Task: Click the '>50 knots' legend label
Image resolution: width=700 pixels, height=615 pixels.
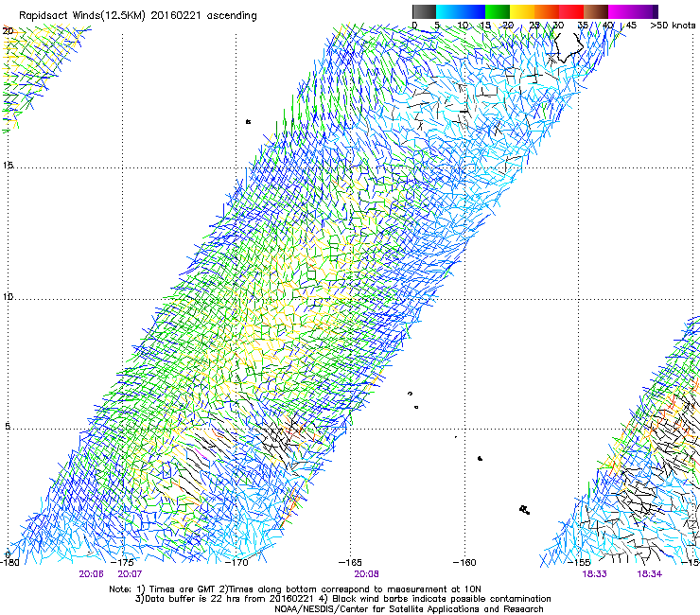Action: point(673,25)
